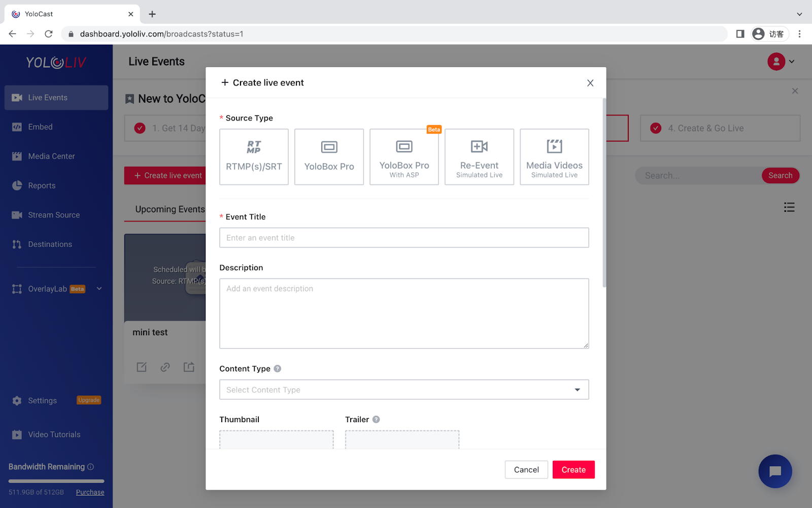The image size is (812, 508).
Task: Click the red Search button
Action: click(781, 176)
